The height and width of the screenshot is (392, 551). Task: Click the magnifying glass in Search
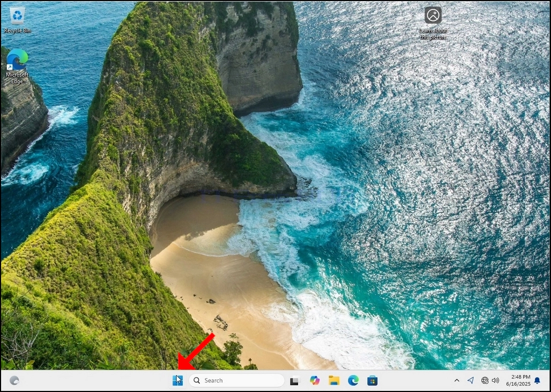click(197, 380)
